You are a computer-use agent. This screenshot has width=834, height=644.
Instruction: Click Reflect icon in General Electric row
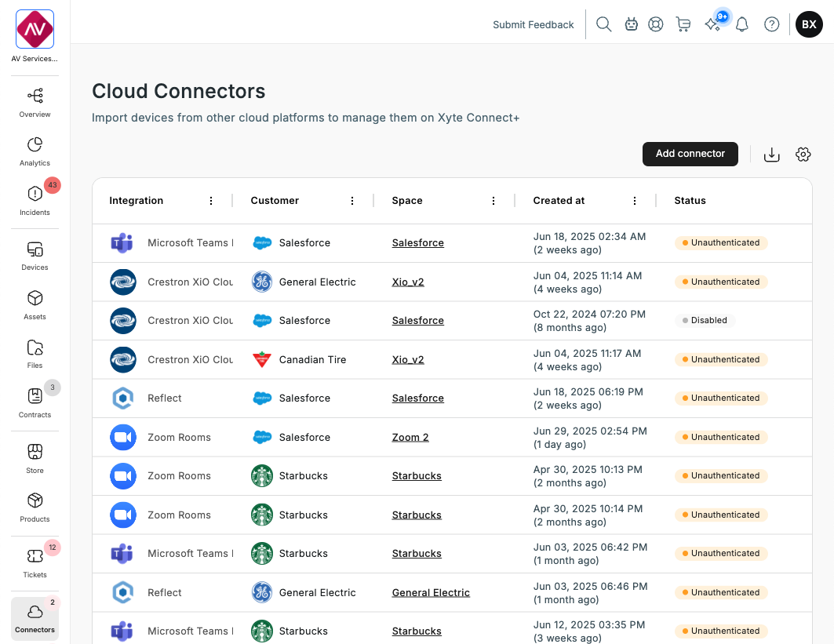[123, 592]
